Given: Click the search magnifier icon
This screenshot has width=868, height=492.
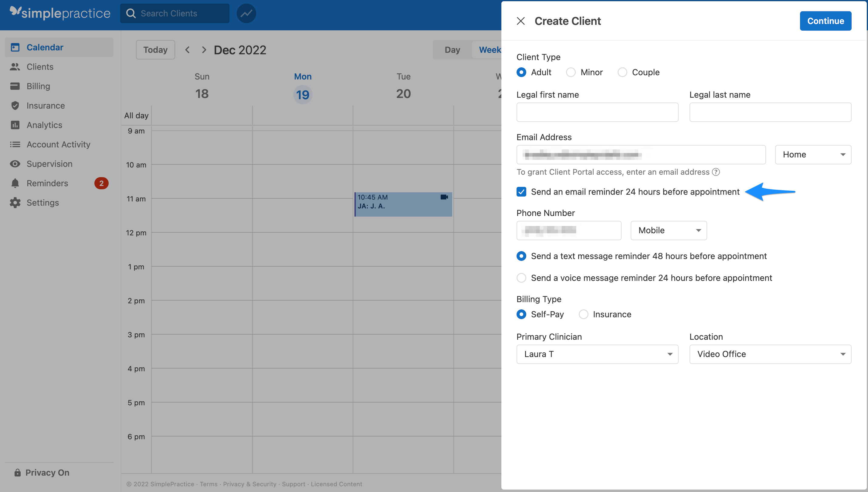Looking at the screenshot, I should [x=131, y=14].
